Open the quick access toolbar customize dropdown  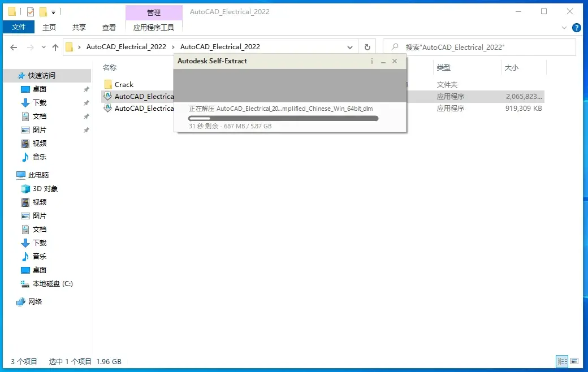point(53,12)
